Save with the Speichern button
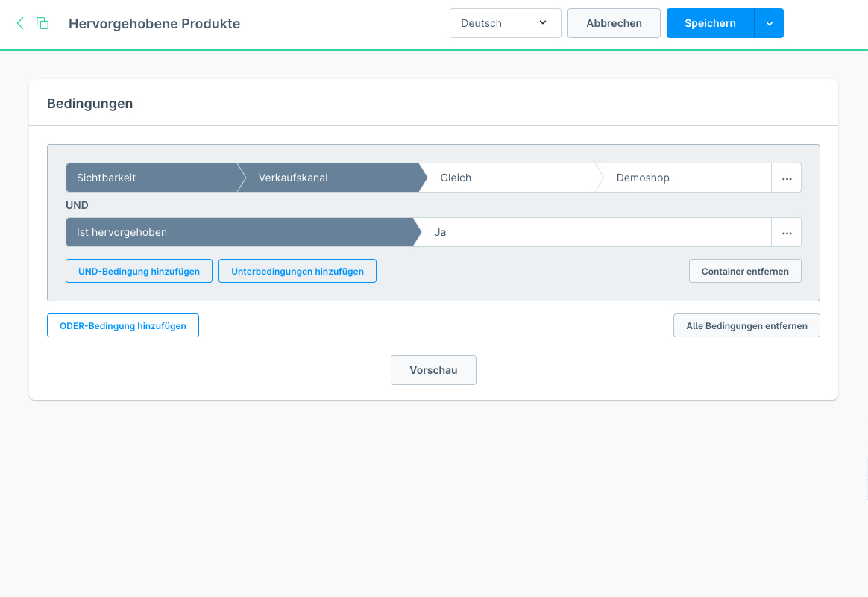Screen dimensions: 868x597 [x=710, y=23]
